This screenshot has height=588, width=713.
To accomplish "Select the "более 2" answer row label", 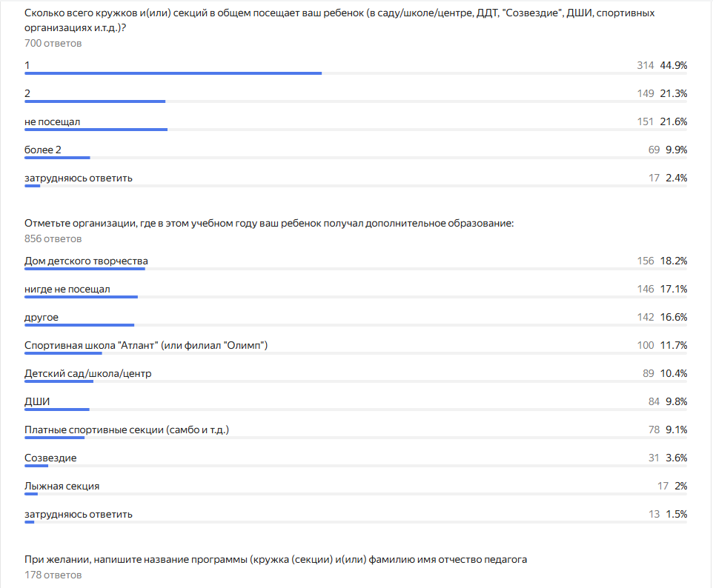I will pyautogui.click(x=43, y=150).
